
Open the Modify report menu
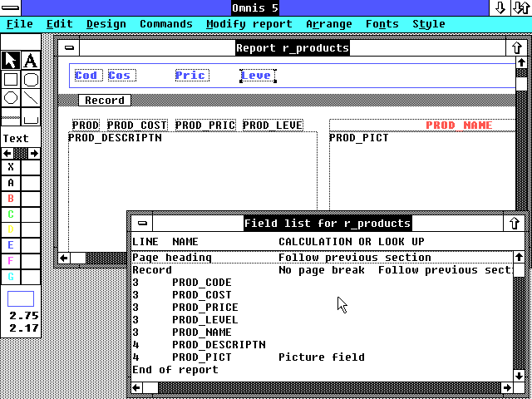click(x=249, y=24)
